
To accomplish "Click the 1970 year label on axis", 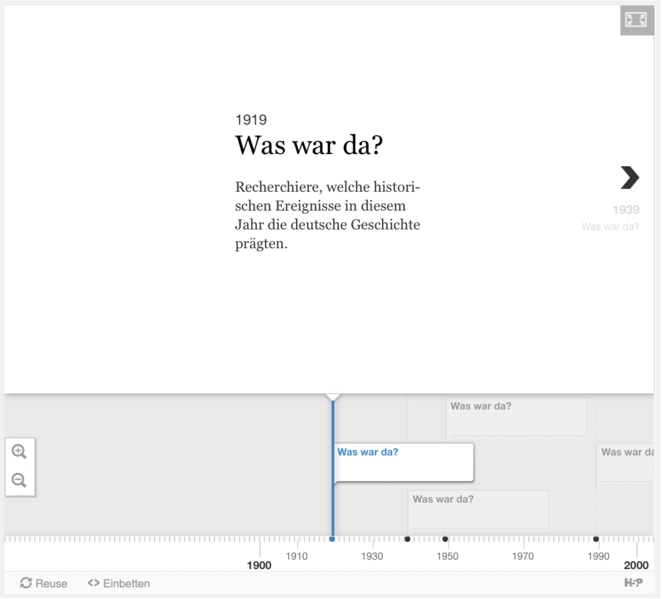I will [523, 556].
